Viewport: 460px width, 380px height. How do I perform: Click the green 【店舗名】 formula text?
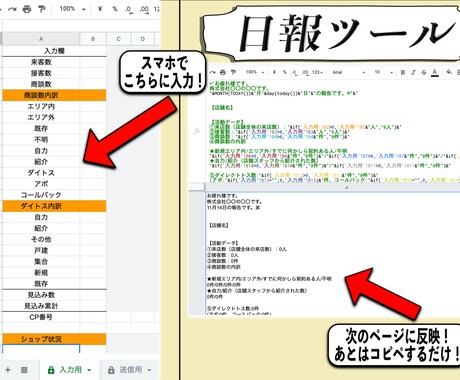click(222, 108)
